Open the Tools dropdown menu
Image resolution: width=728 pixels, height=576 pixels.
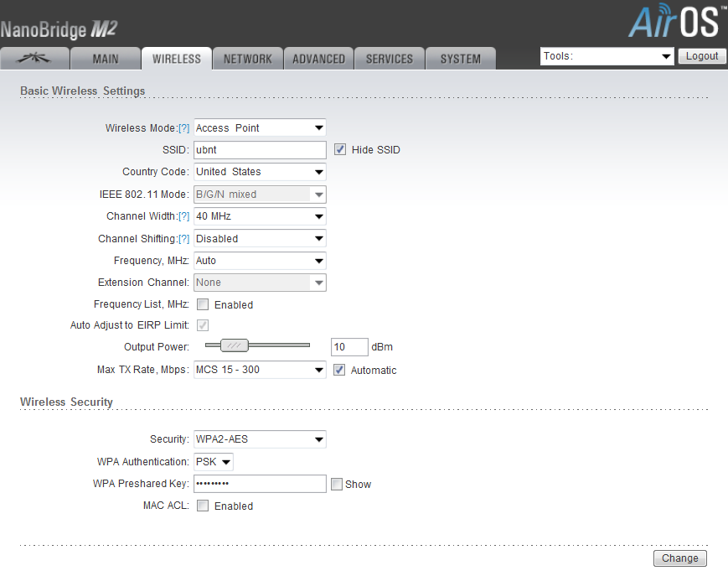(x=607, y=56)
